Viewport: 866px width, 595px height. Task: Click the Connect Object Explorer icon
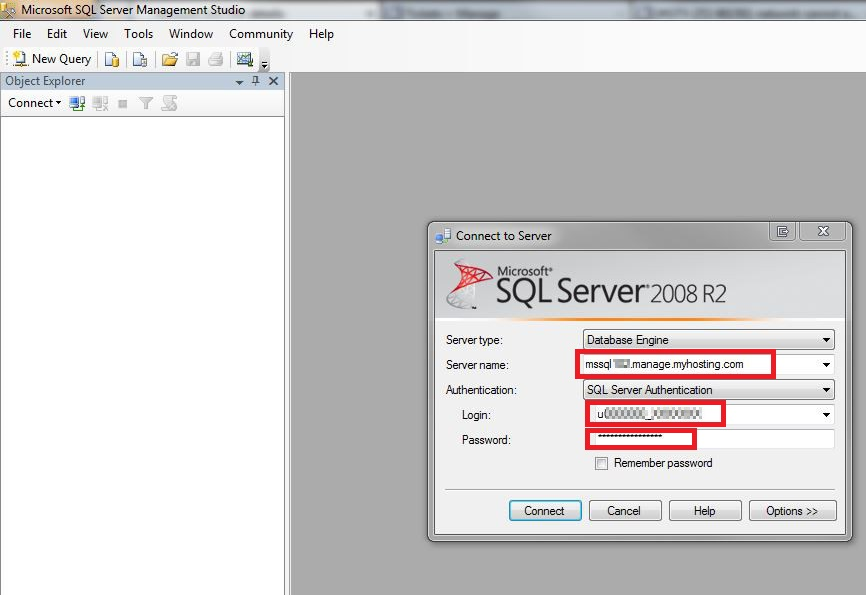(77, 103)
